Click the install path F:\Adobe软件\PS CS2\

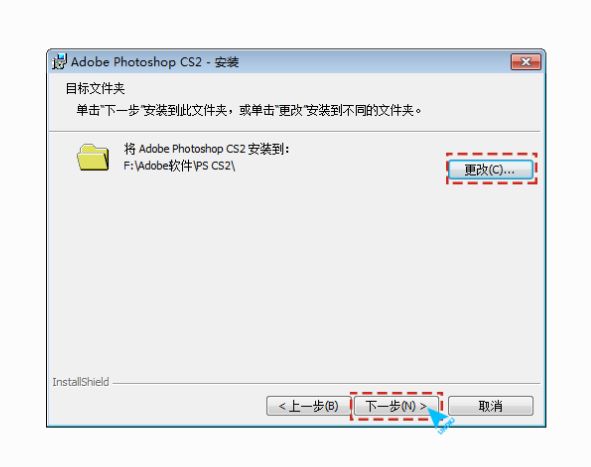point(179,166)
